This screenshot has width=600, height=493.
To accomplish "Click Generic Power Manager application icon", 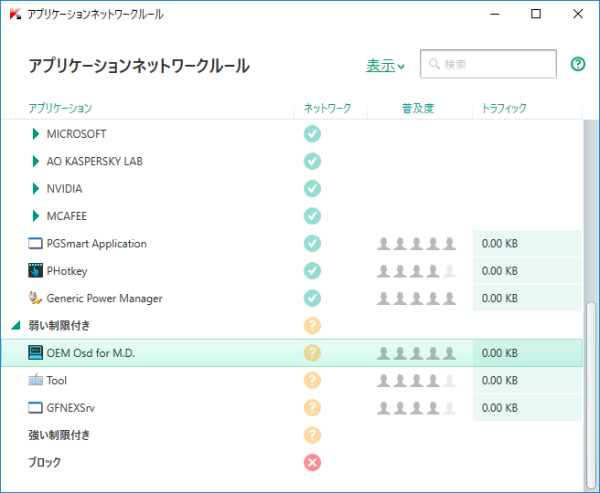I will tap(35, 298).
